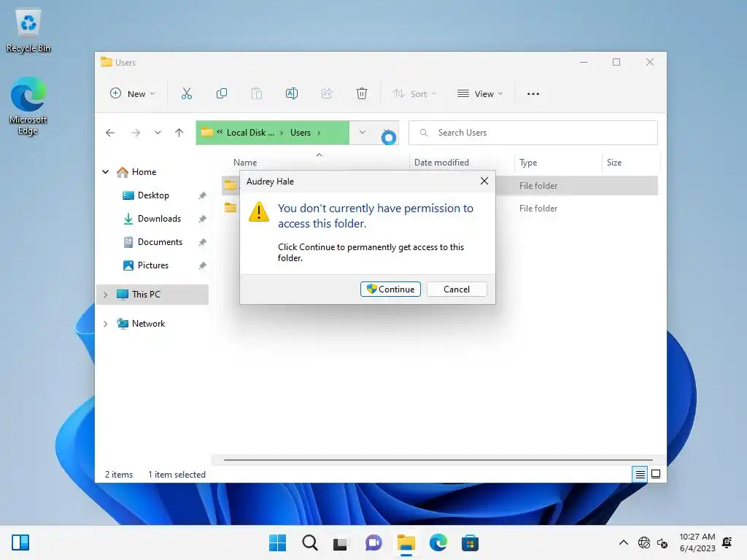This screenshot has height=560, width=747.
Task: Click File Explorer taskbar icon
Action: pyautogui.click(x=406, y=542)
